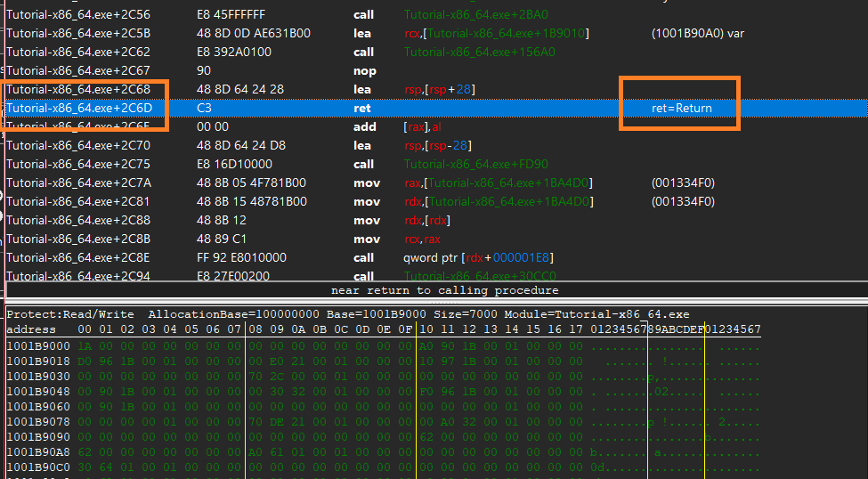Image resolution: width=868 pixels, height=479 pixels.
Task: Select mov rcx,rax operand text
Action: tap(422, 239)
